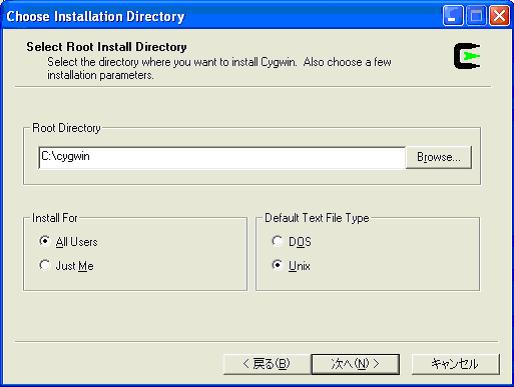The width and height of the screenshot is (514, 387).
Task: Click the Cygwin logo icon
Action: click(x=467, y=56)
